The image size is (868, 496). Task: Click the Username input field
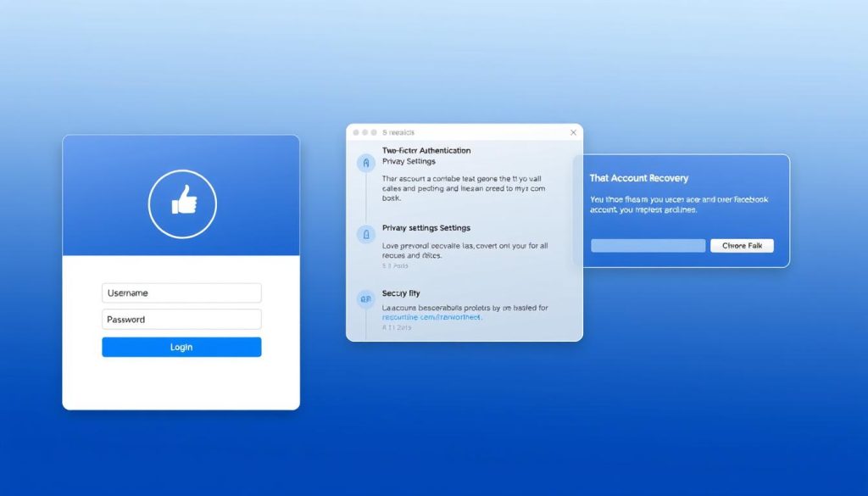(x=181, y=293)
